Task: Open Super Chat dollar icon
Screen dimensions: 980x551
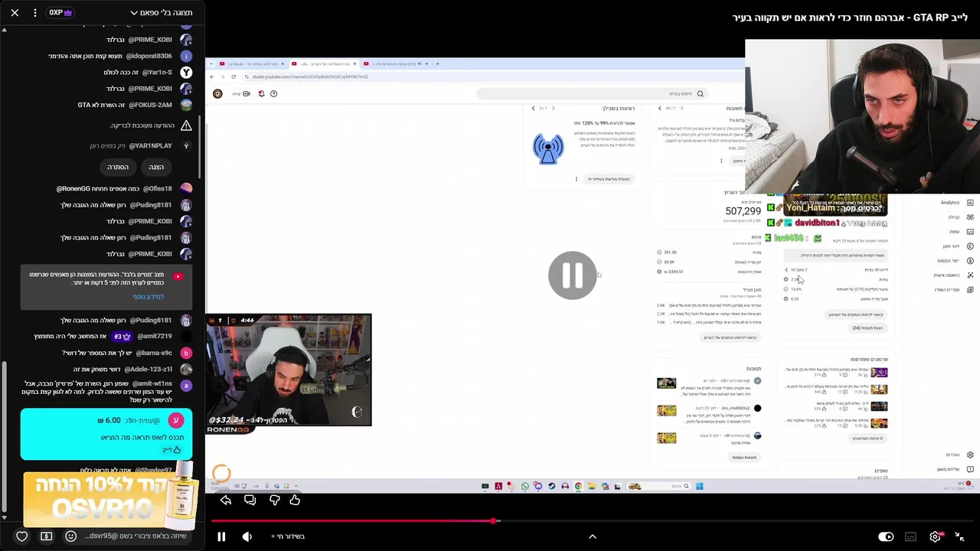Action: [x=46, y=536]
